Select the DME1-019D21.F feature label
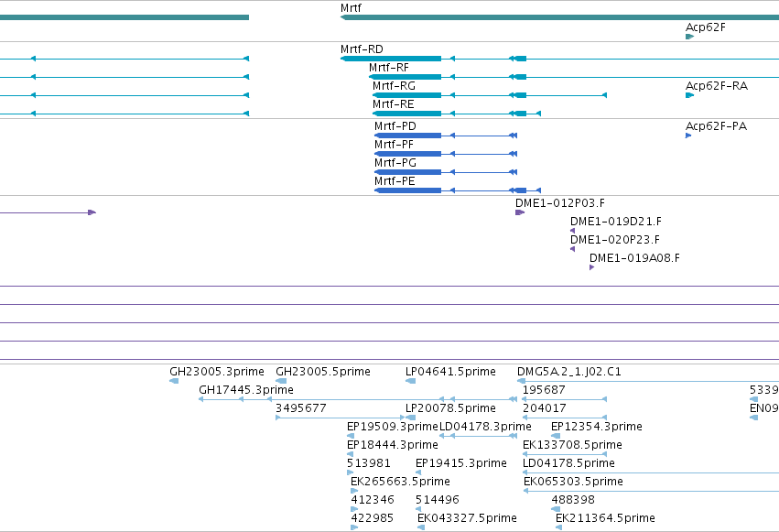 point(616,222)
